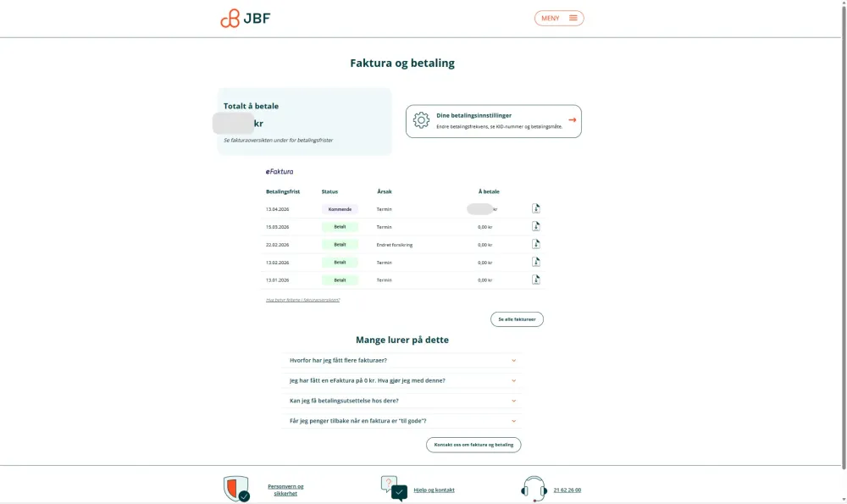Download the Endret forsikring invoice from 22.02.2026
The width and height of the screenshot is (847, 504).
(x=536, y=244)
